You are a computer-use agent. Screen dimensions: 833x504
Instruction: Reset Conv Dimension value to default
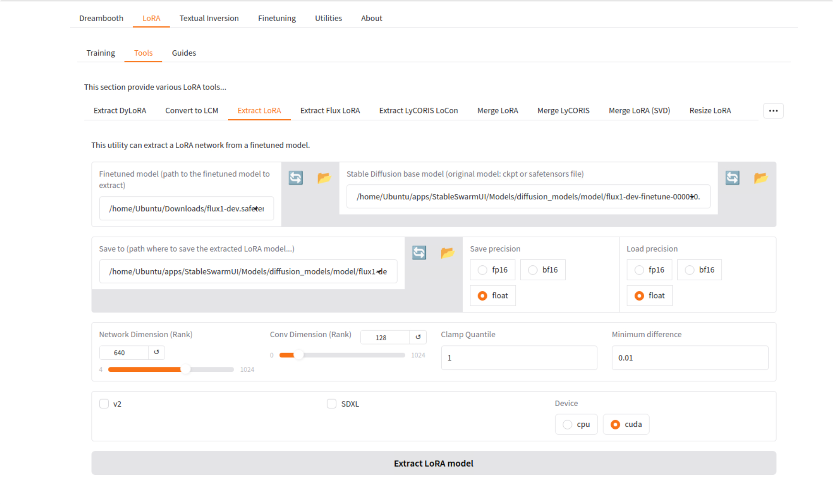tap(418, 337)
